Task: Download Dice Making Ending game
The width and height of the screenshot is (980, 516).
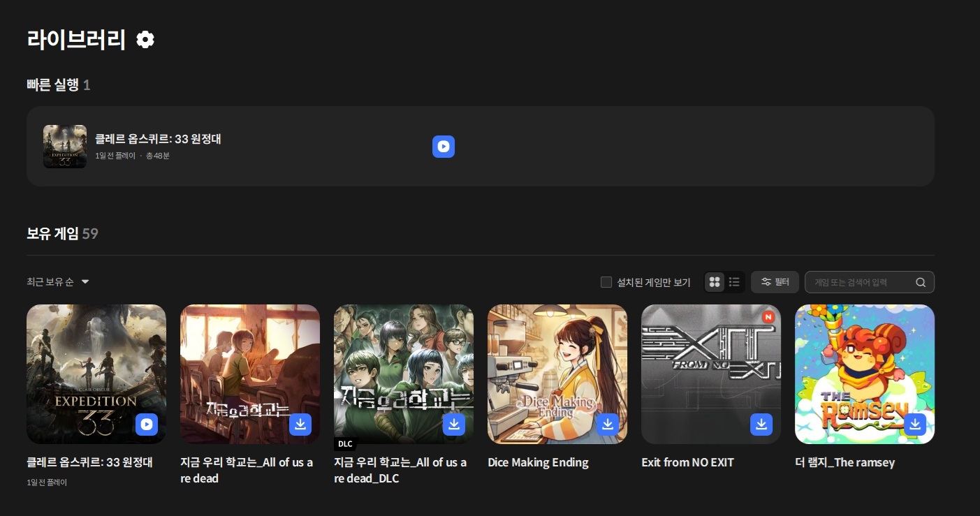Action: (608, 425)
